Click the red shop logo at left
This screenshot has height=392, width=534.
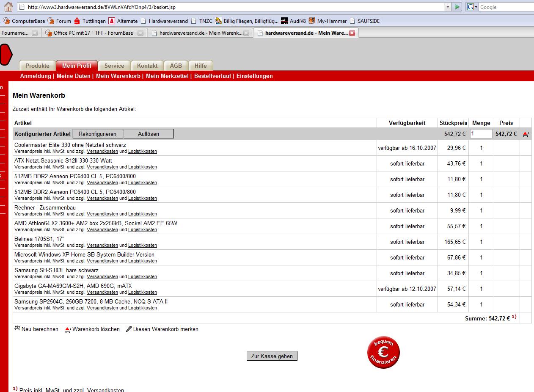(x=6, y=54)
